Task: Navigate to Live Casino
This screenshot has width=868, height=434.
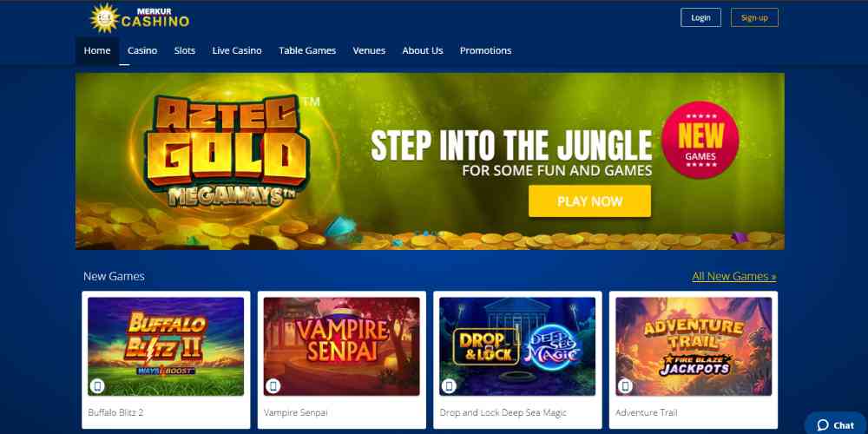Action: tap(237, 50)
